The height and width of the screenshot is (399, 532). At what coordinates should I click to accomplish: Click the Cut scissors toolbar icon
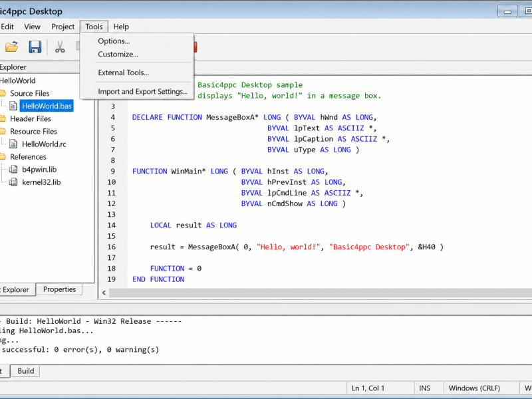pyautogui.click(x=60, y=47)
